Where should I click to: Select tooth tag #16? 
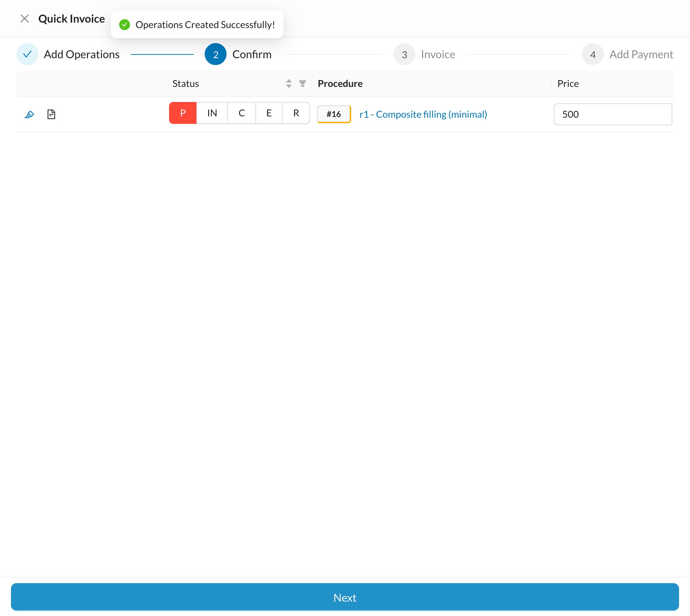334,114
